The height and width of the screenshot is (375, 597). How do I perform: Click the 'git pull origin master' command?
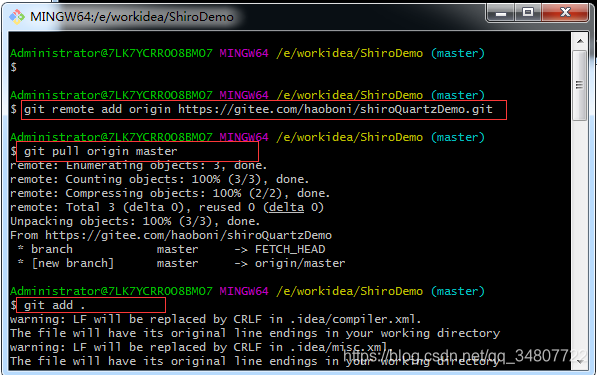(101, 152)
